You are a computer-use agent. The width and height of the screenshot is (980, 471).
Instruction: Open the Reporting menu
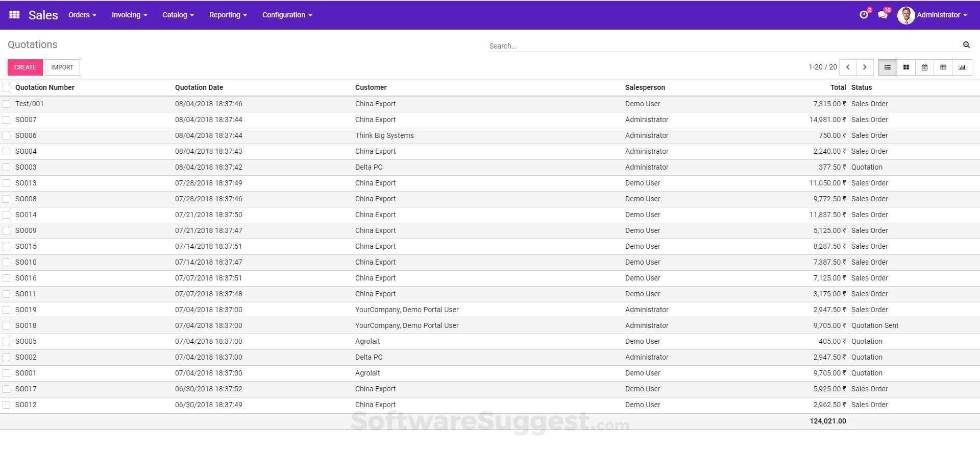(x=227, y=15)
